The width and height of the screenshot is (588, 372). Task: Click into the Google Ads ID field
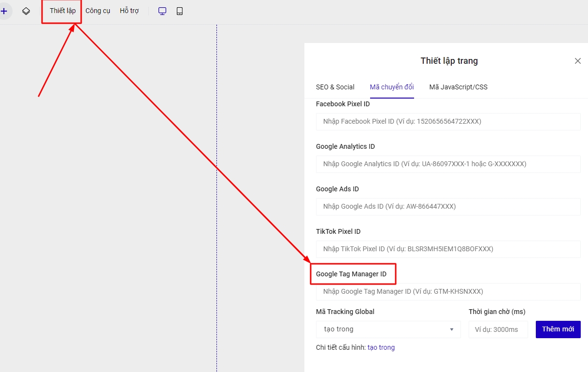click(x=448, y=207)
